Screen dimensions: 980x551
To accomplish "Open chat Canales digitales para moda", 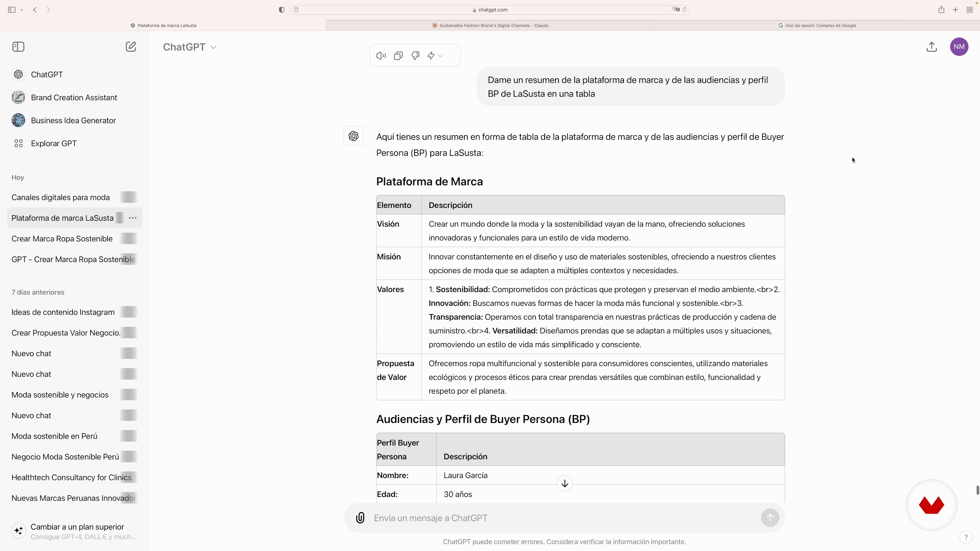I will point(75,197).
